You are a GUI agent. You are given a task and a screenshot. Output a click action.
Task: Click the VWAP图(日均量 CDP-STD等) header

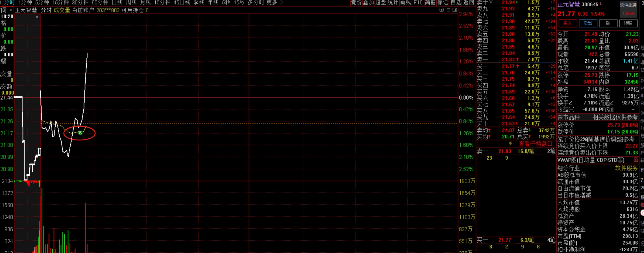click(x=591, y=160)
